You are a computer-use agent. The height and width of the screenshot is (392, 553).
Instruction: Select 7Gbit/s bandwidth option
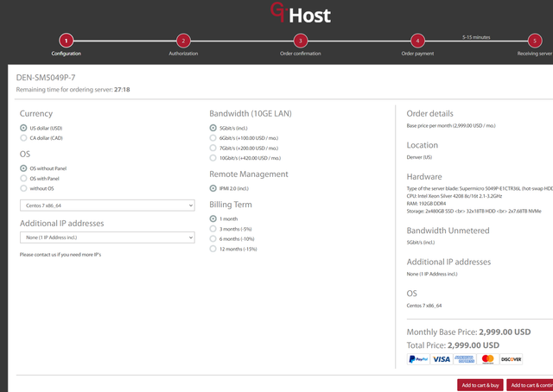[x=213, y=148]
